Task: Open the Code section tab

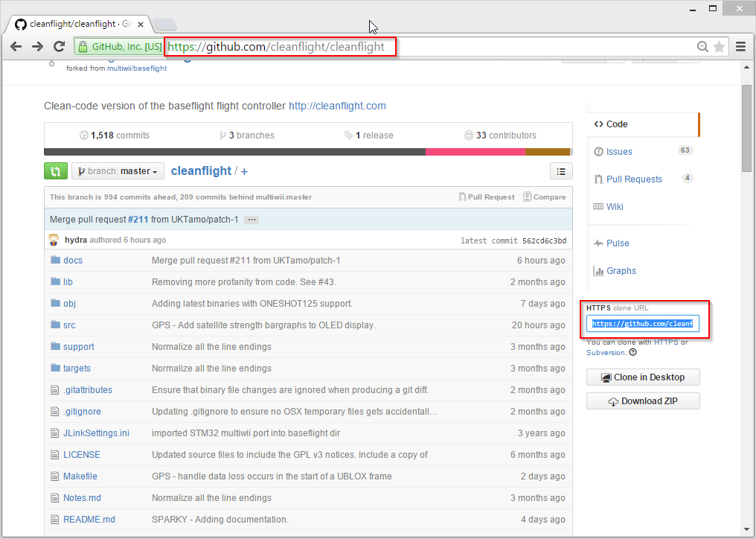Action: click(643, 124)
